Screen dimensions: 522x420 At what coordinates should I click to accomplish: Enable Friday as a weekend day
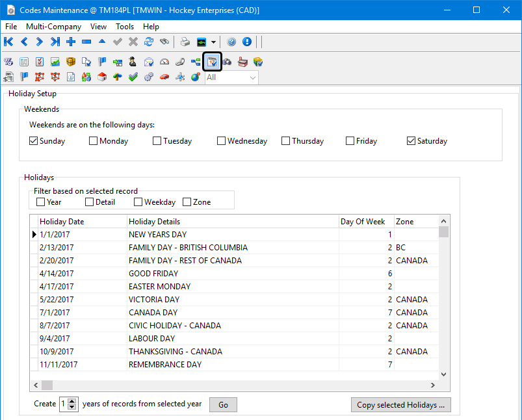pos(350,141)
